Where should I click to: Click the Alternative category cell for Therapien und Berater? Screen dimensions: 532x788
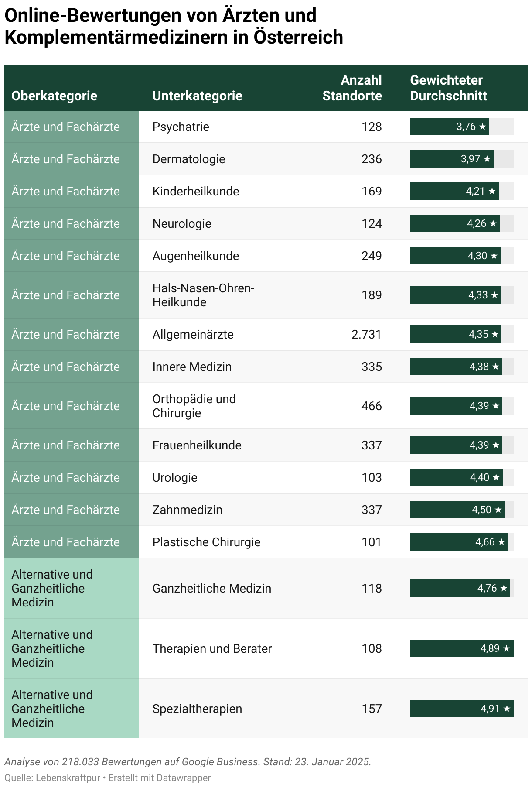pyautogui.click(x=72, y=649)
